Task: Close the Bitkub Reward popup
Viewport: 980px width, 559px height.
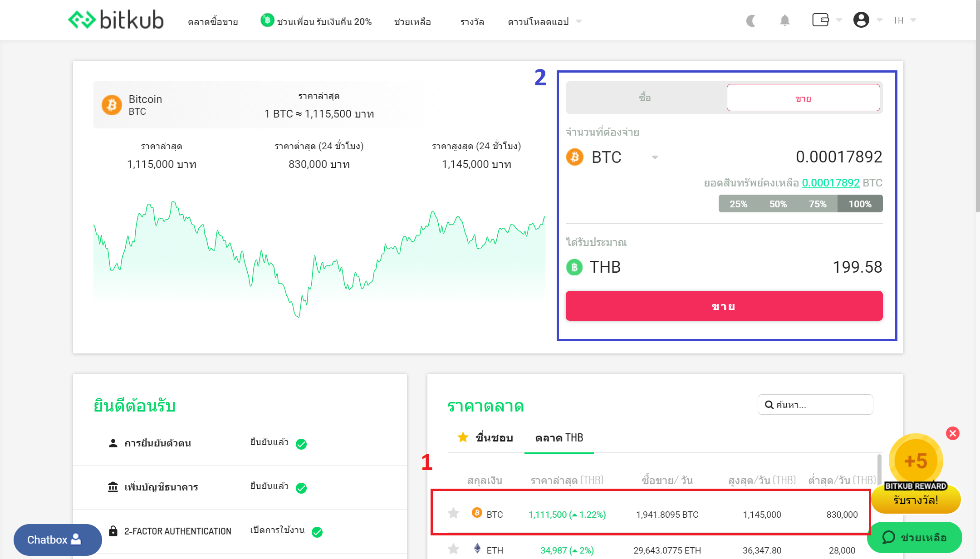Action: coord(953,433)
